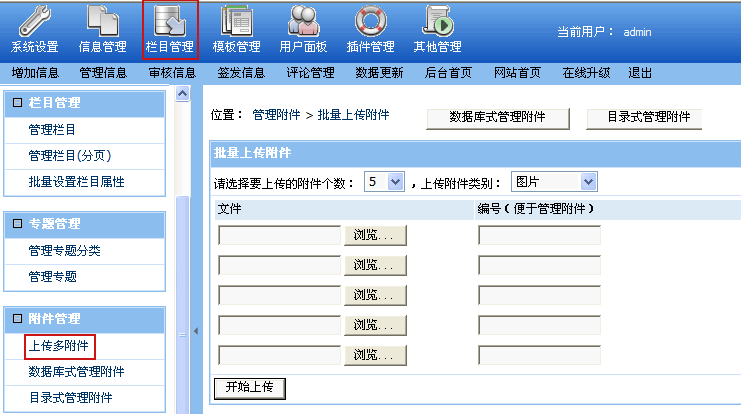Collapse the 附件管理 sidebar section
This screenshot has width=741, height=414.
coord(17,319)
